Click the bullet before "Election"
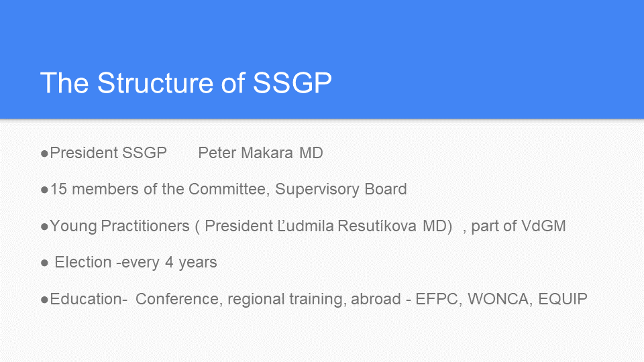Viewport: 644px width, 362px height. click(45, 263)
